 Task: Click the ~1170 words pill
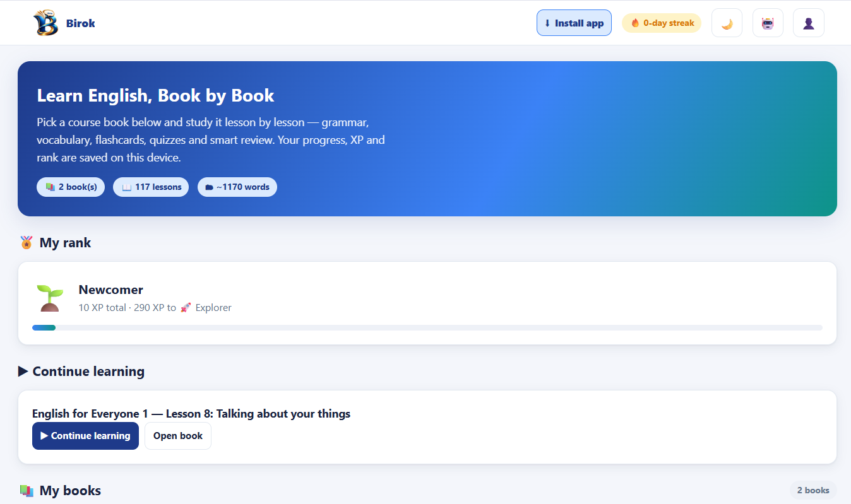[237, 187]
